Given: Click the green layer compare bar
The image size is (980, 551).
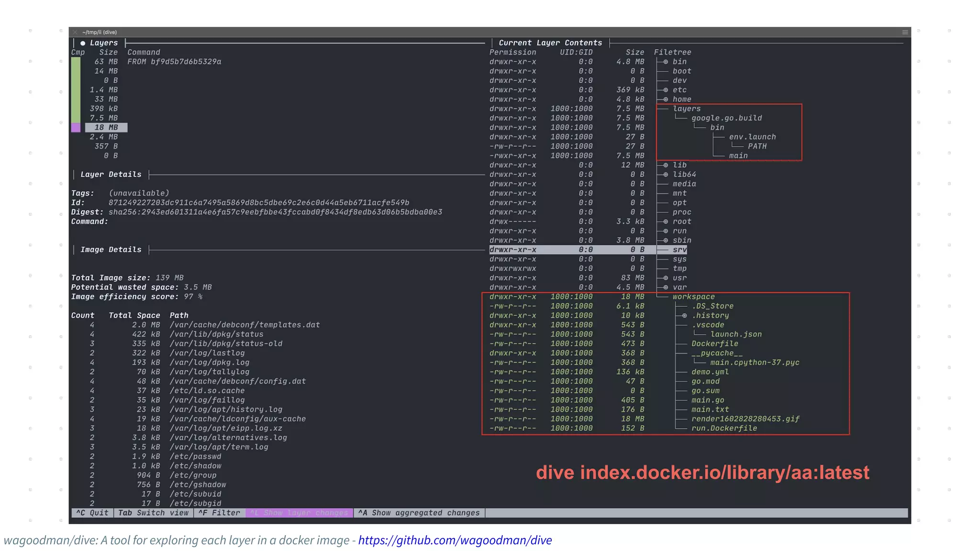Looking at the screenshot, I should coord(76,90).
